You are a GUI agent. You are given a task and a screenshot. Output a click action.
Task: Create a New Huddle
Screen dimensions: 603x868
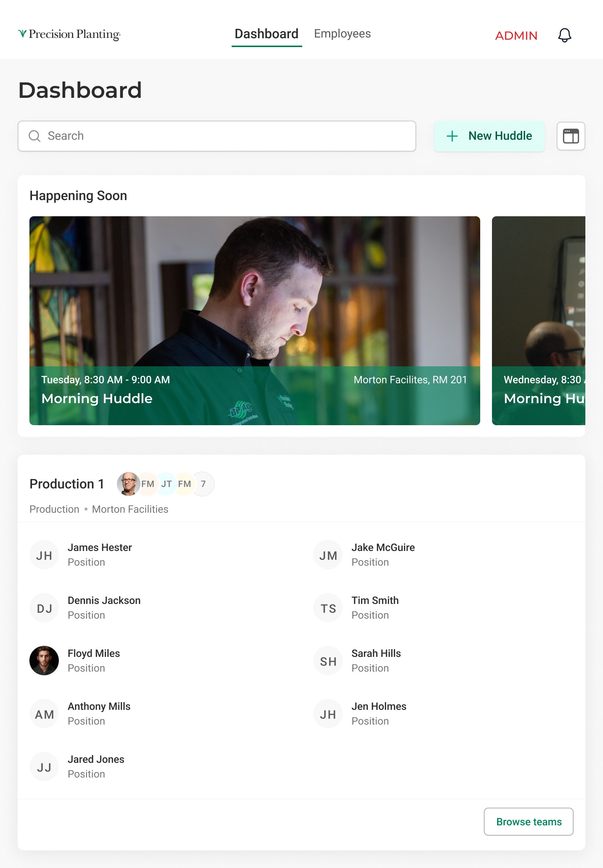489,136
